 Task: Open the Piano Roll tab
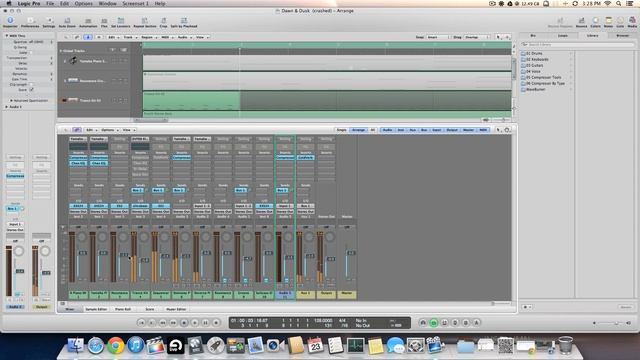123,309
